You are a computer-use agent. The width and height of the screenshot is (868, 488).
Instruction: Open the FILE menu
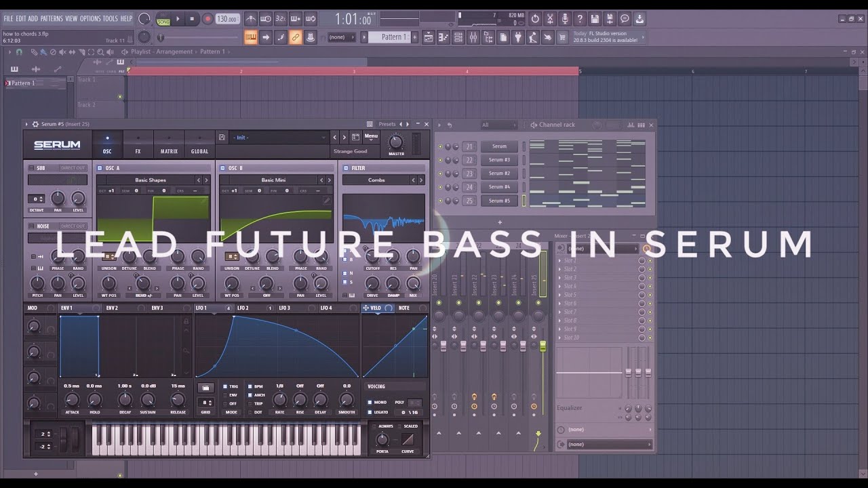[8, 18]
